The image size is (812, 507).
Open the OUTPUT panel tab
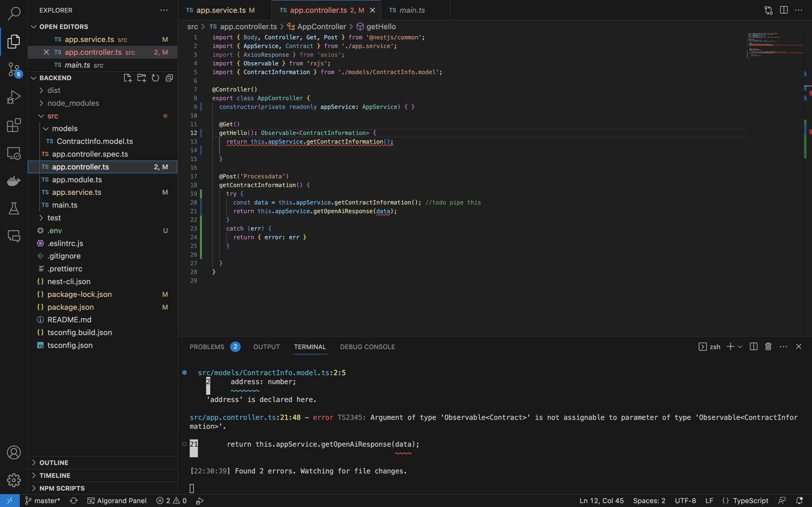[x=266, y=347]
